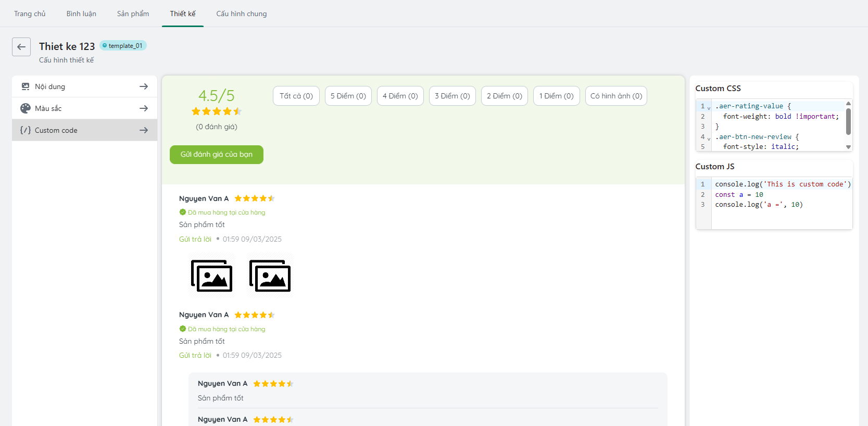
Task: Select Tất cả reviews filter
Action: click(x=296, y=96)
